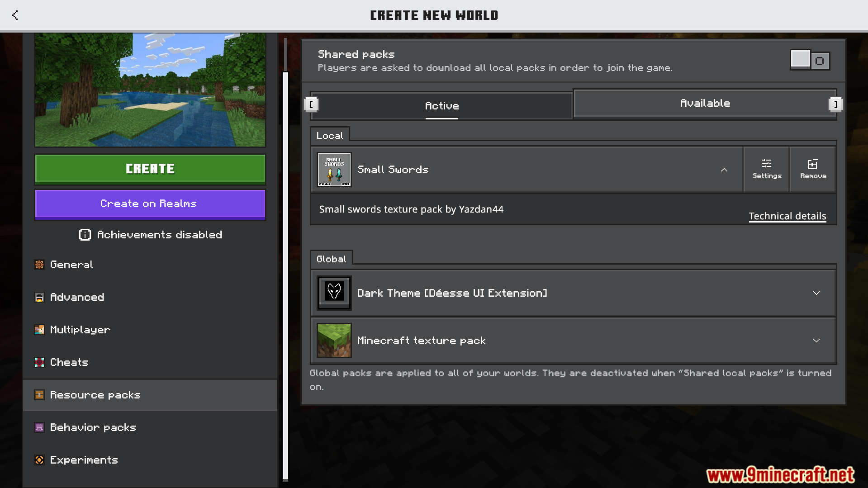Click the Resource packs chest icon
The image size is (868, 488).
click(39, 395)
